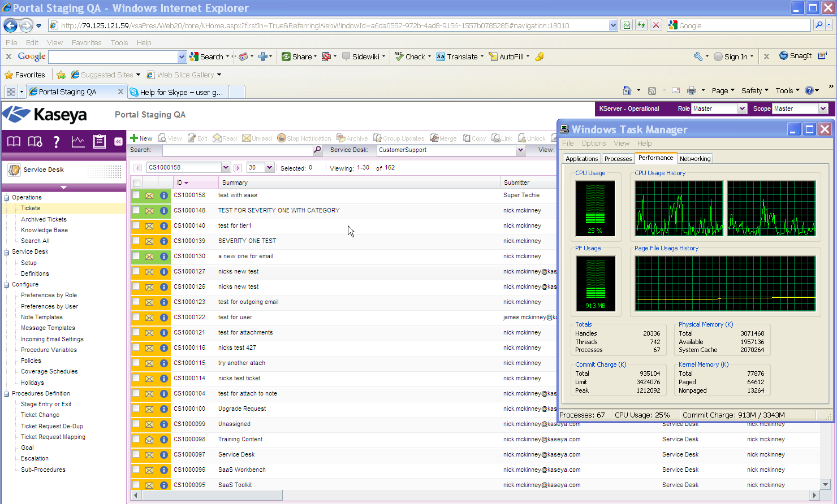Click Knowledge Base in the sidebar
This screenshot has width=837, height=504.
pos(44,230)
